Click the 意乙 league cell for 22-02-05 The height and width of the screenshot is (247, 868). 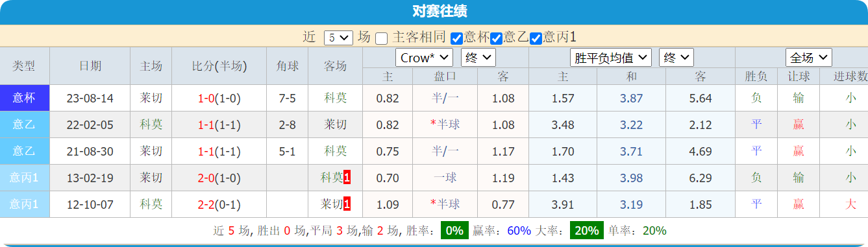coord(25,124)
